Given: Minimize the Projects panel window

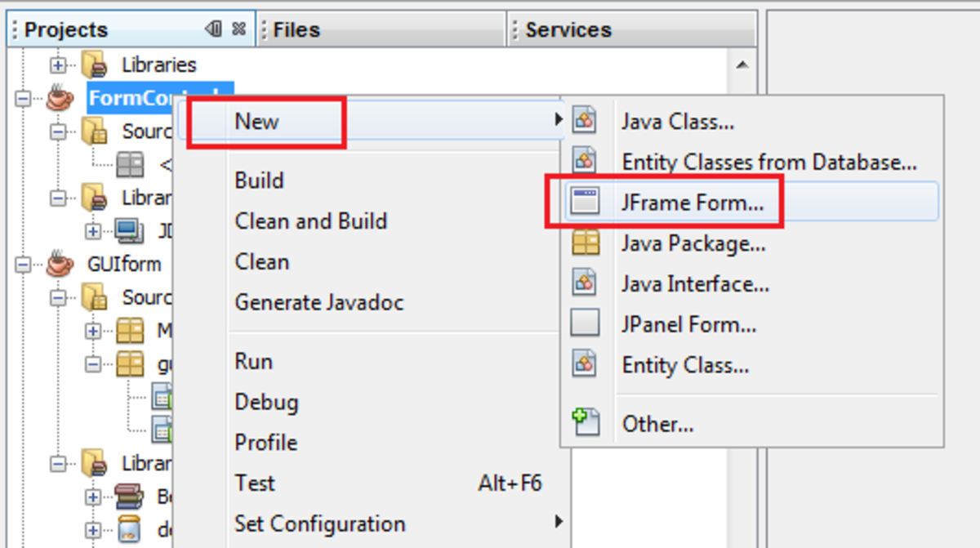Looking at the screenshot, I should click(x=214, y=29).
